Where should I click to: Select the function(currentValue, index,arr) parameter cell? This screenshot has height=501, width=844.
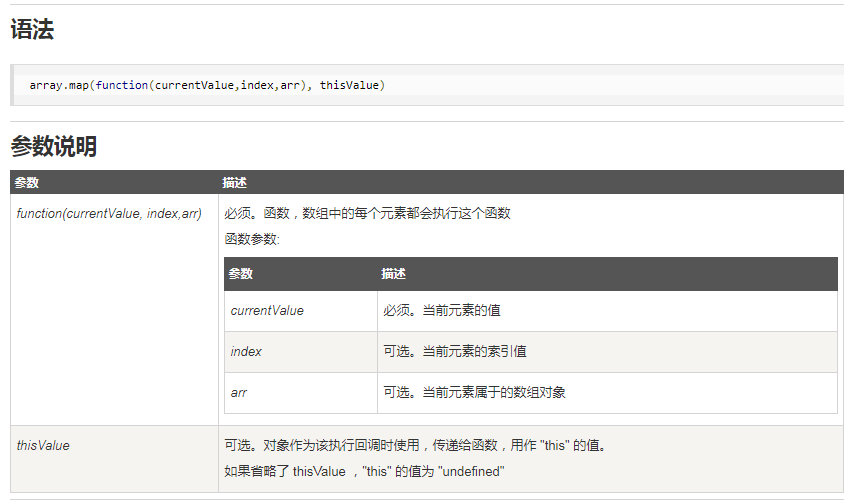109,214
